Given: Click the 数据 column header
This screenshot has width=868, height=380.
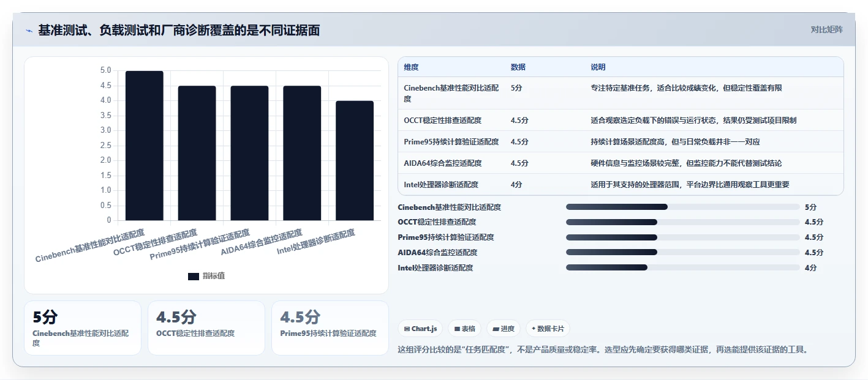Looking at the screenshot, I should pos(518,67).
